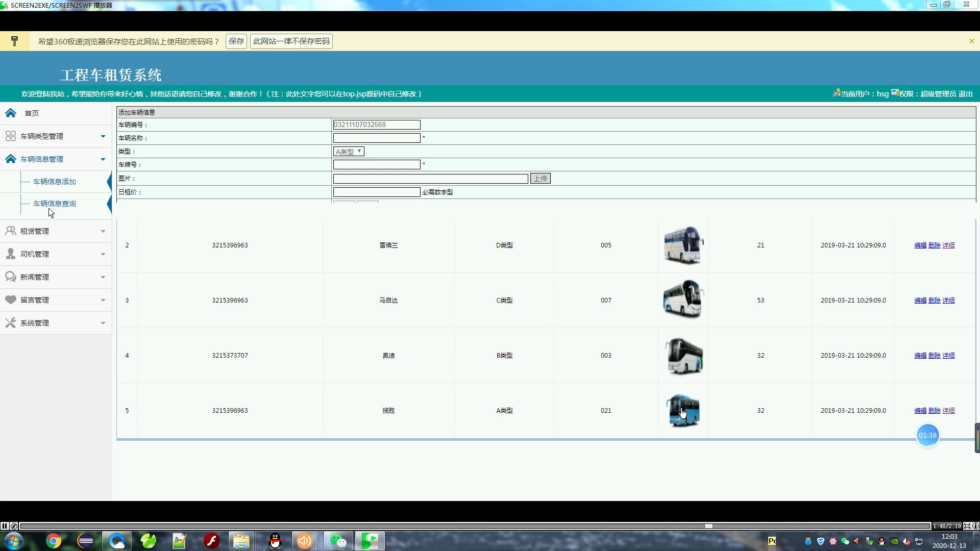Close the password save prompt bar

click(x=971, y=41)
